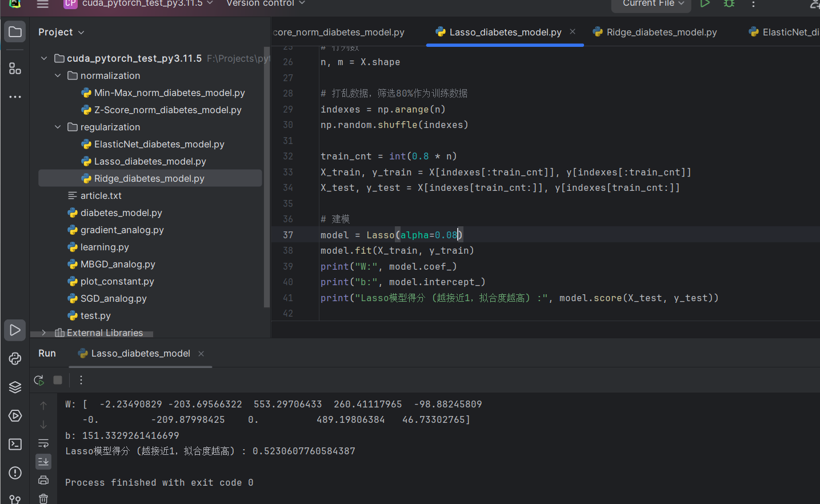This screenshot has width=820, height=504.
Task: Click the Lasso score output 0.5230607760584387
Action: tap(304, 451)
